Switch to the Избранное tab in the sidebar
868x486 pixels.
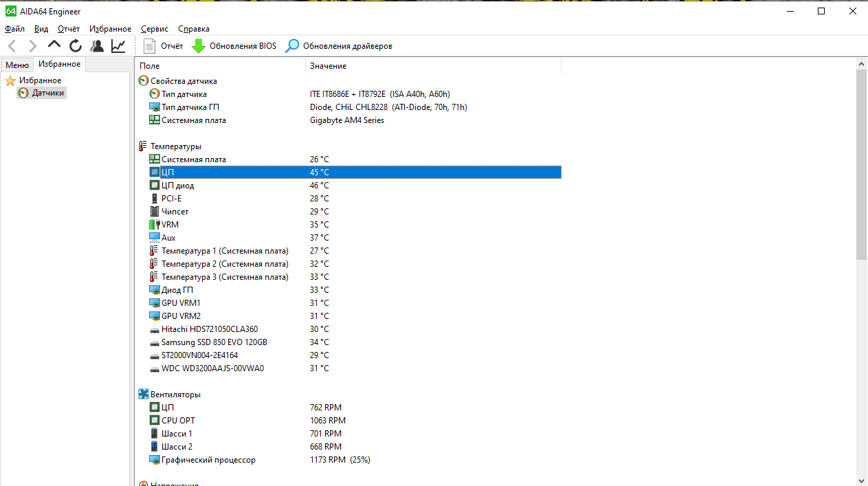tap(59, 64)
